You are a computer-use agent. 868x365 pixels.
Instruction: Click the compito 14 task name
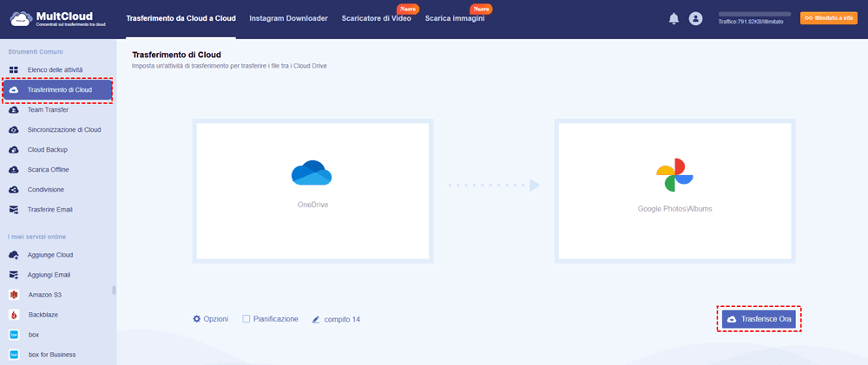pyautogui.click(x=342, y=320)
